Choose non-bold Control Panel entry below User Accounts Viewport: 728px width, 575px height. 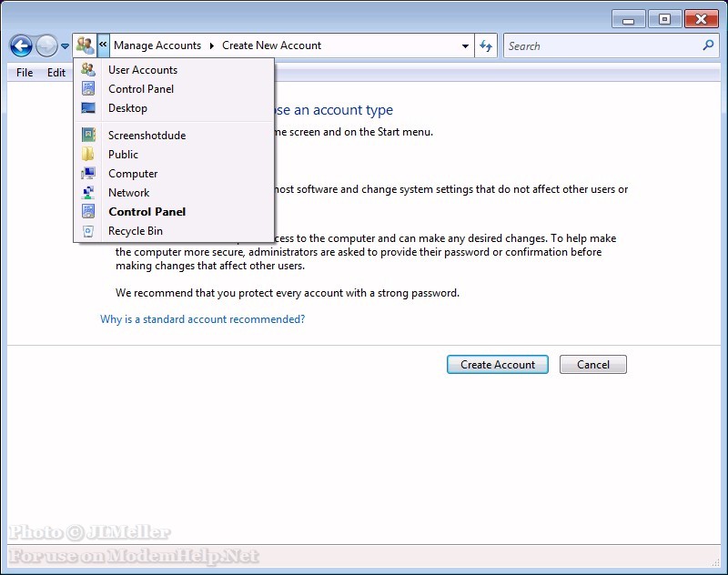click(x=174, y=88)
